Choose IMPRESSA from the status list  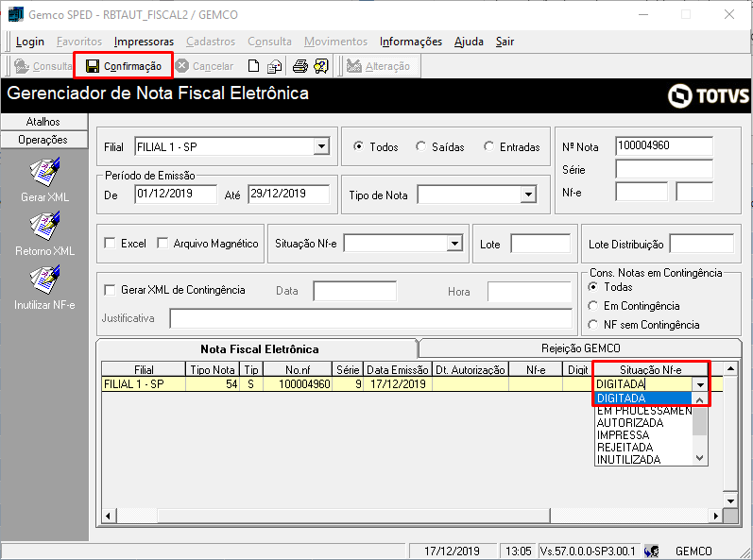(643, 435)
